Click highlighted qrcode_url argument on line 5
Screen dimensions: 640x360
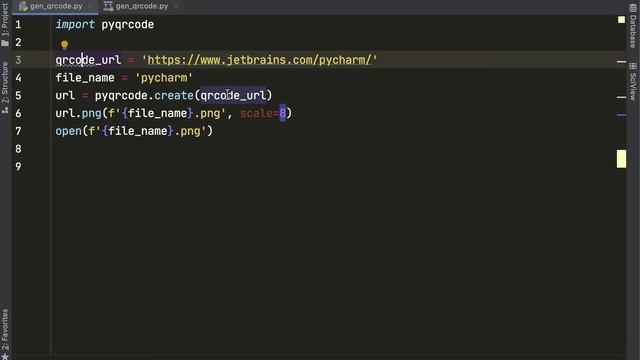click(x=233, y=96)
